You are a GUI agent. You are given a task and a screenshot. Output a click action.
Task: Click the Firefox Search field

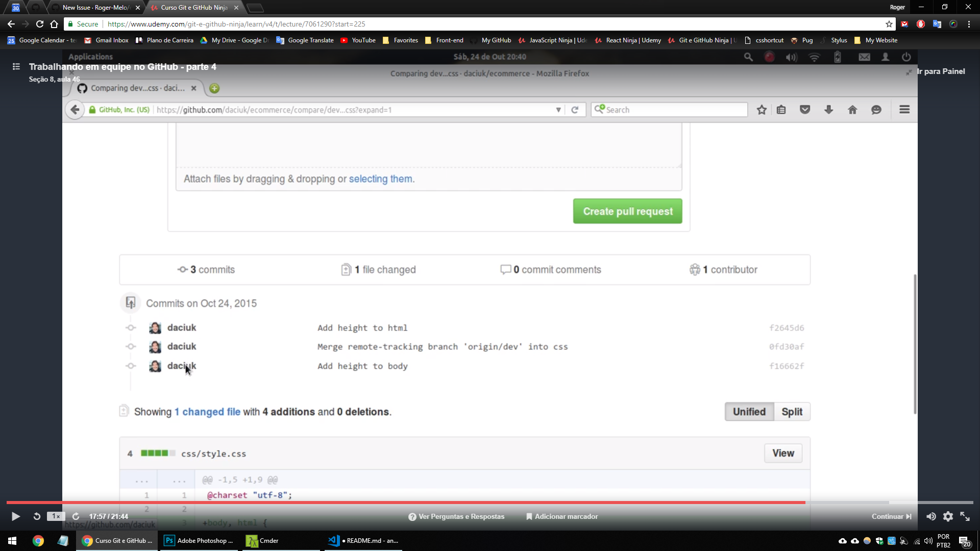tap(669, 110)
